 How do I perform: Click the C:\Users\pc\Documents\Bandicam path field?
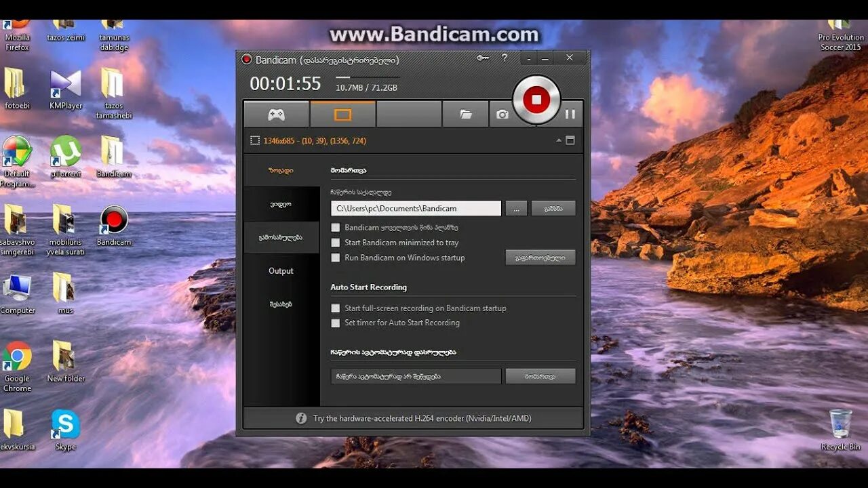pos(416,208)
